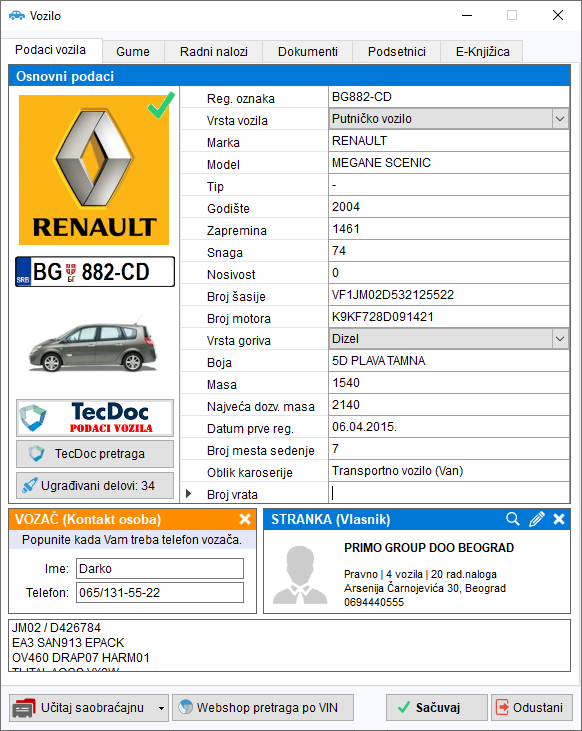This screenshot has height=731, width=582.
Task: Click the Tip field
Action: pos(449,185)
